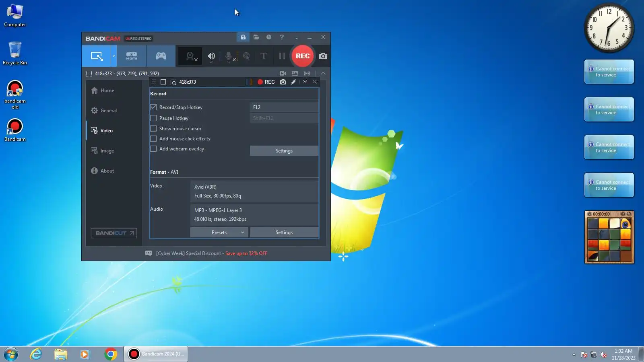Click the broadcast signal icon in status row
The image size is (644, 362).
click(307, 74)
